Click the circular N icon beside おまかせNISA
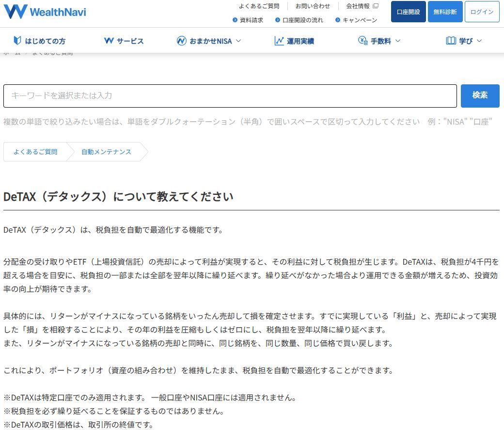Screen dimensions: 504x430 click(181, 41)
